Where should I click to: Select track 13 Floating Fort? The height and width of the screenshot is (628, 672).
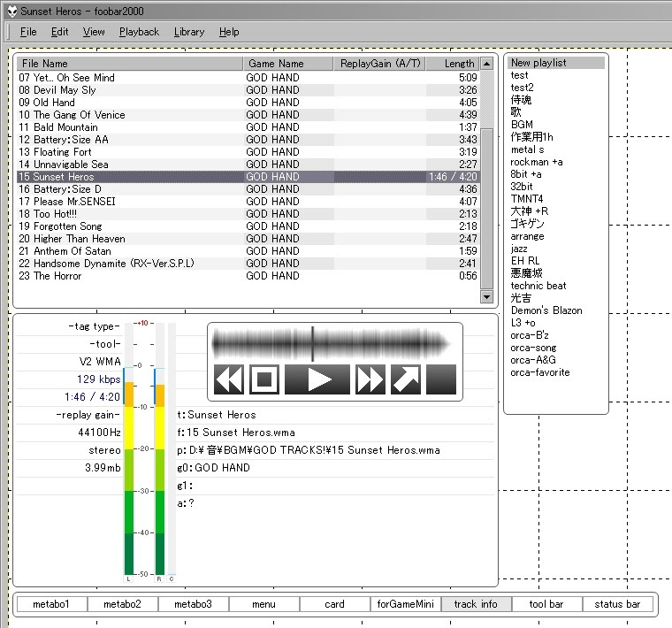coord(248,152)
